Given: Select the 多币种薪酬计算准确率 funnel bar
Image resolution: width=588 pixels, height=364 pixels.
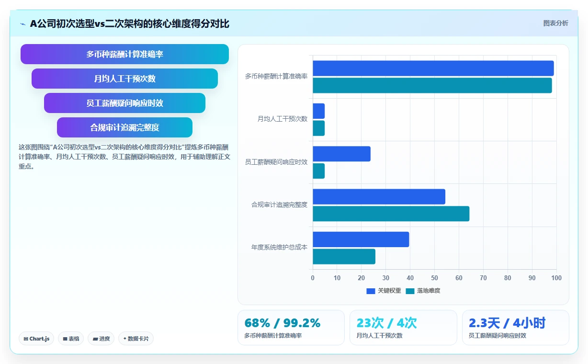Looking at the screenshot, I should pos(124,54).
